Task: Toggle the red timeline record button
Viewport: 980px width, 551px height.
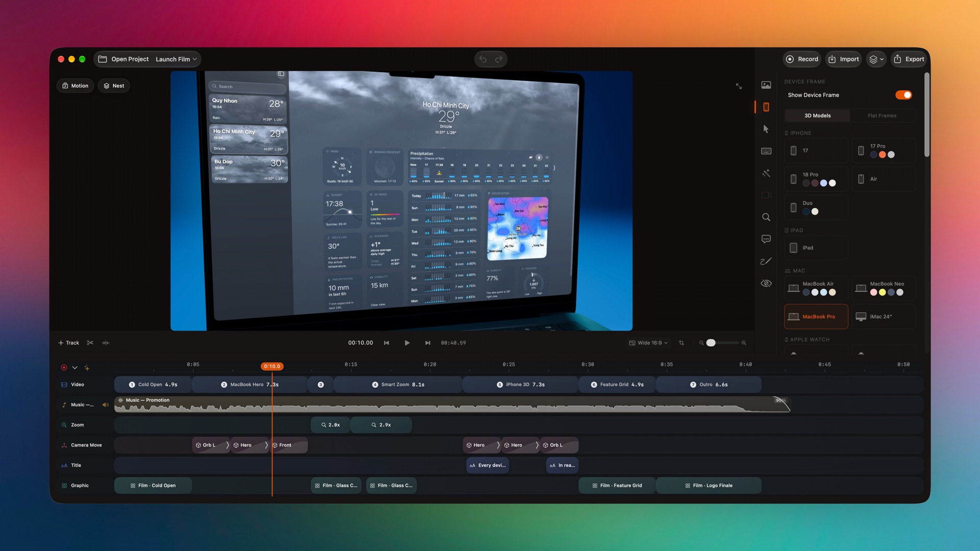Action: pyautogui.click(x=64, y=367)
